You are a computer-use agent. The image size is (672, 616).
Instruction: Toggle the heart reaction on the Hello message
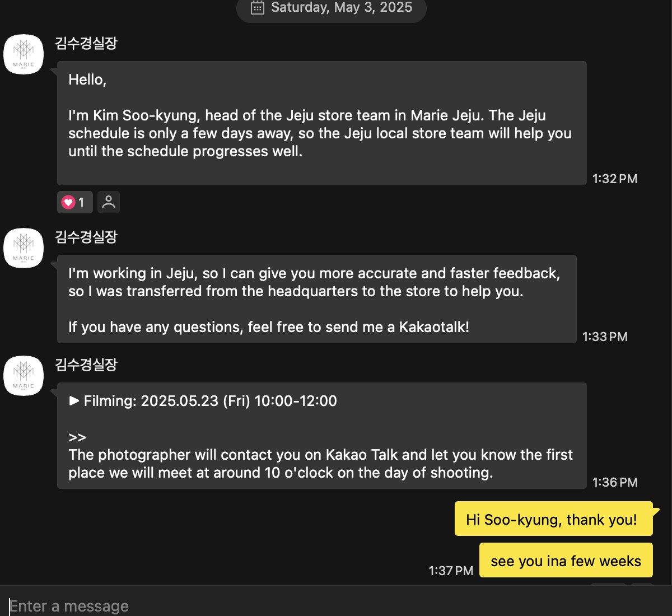pyautogui.click(x=74, y=202)
